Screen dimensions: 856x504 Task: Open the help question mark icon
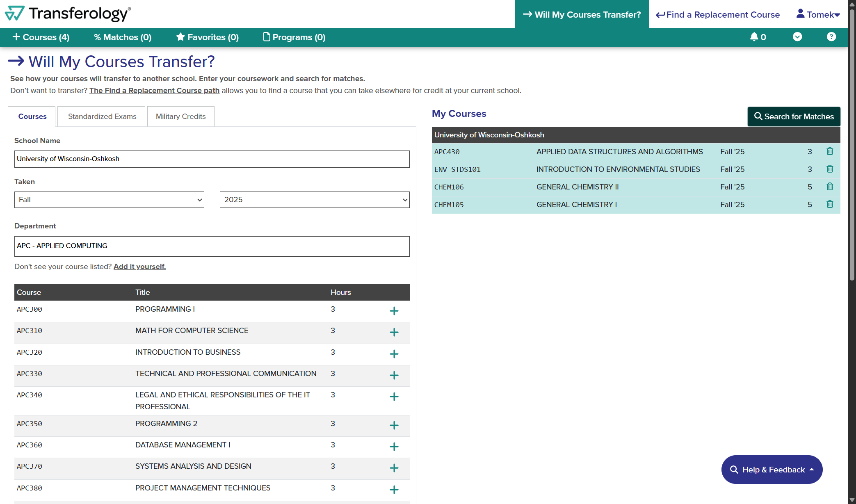pos(831,37)
